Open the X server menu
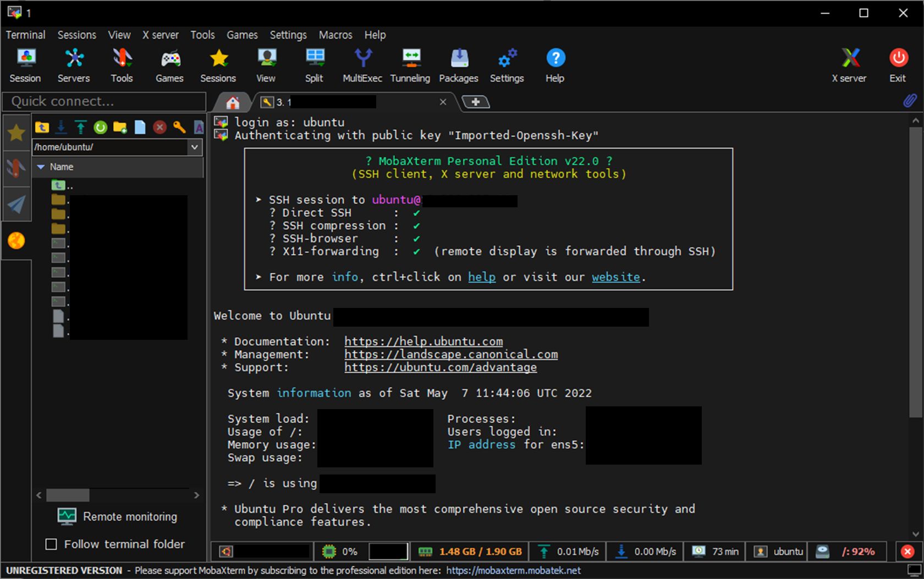The width and height of the screenshot is (924, 579). 161,35
